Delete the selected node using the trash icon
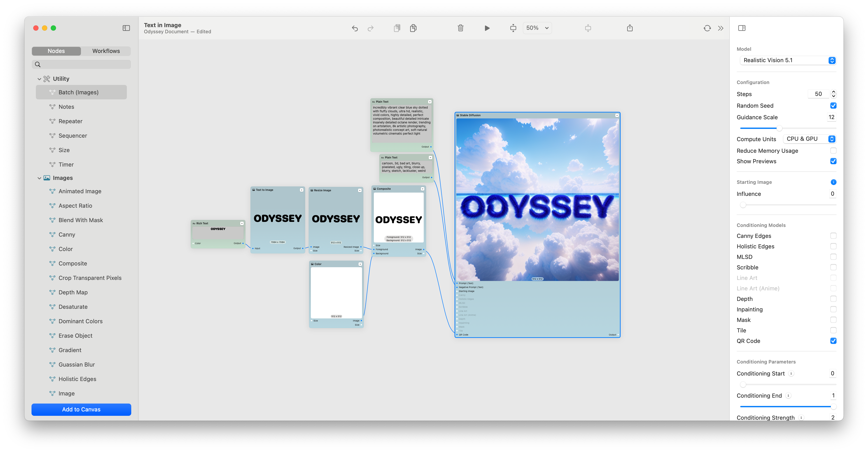Image resolution: width=868 pixels, height=453 pixels. 461,28
